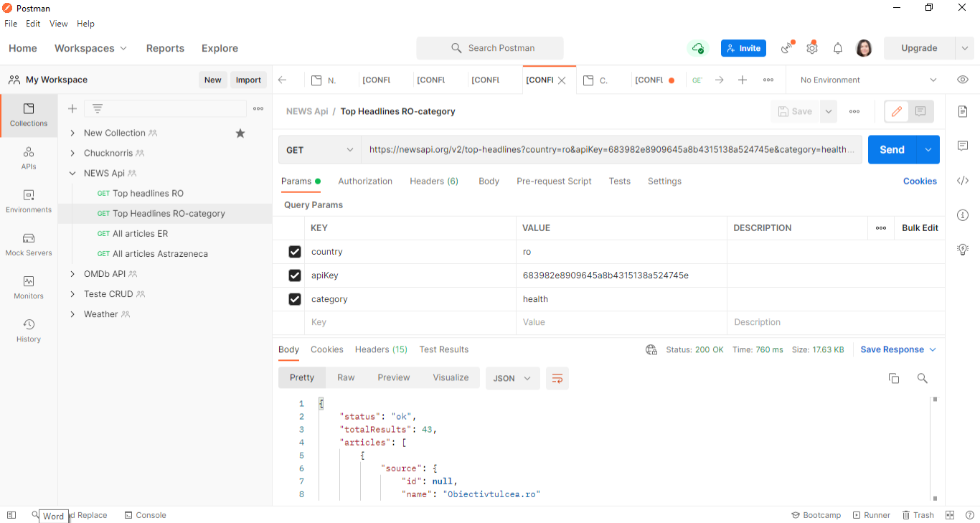Screen dimensions: 980x523
Task: Open the notifications bell
Action: pyautogui.click(x=838, y=48)
